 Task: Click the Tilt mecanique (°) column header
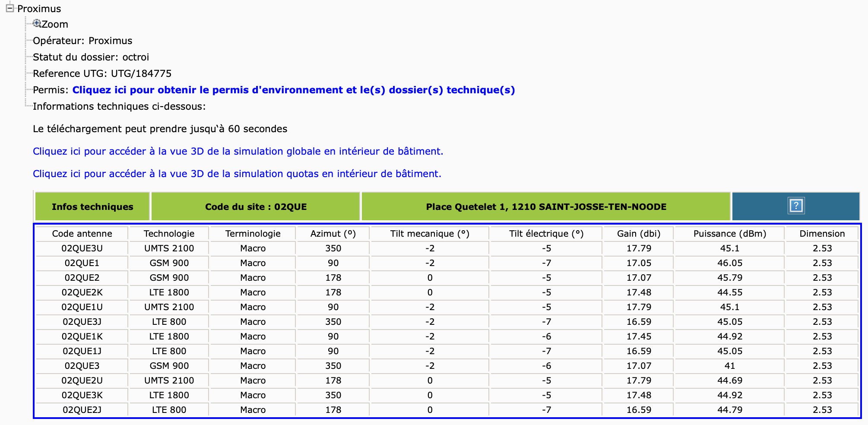click(430, 234)
